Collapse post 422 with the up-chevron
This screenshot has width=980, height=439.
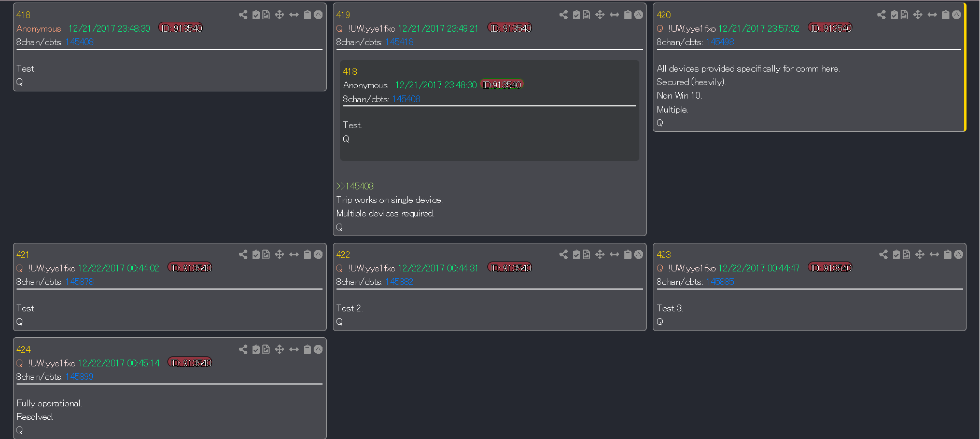[639, 254]
